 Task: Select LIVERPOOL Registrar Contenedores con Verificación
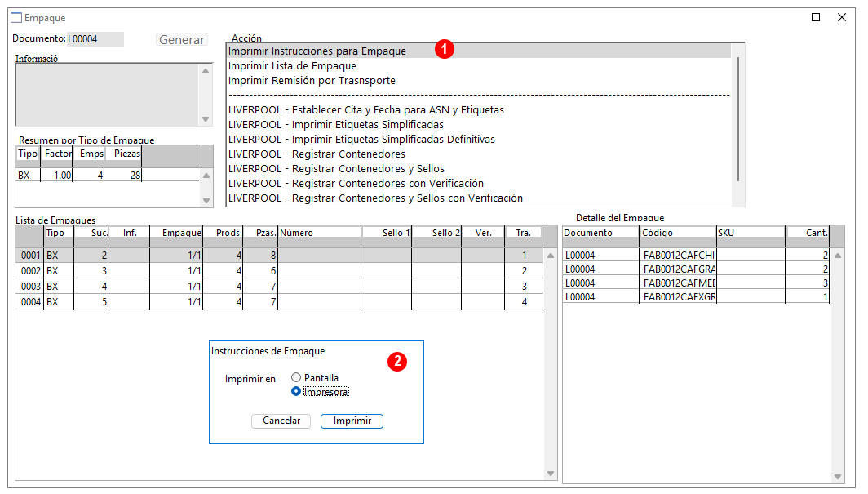click(x=479, y=184)
